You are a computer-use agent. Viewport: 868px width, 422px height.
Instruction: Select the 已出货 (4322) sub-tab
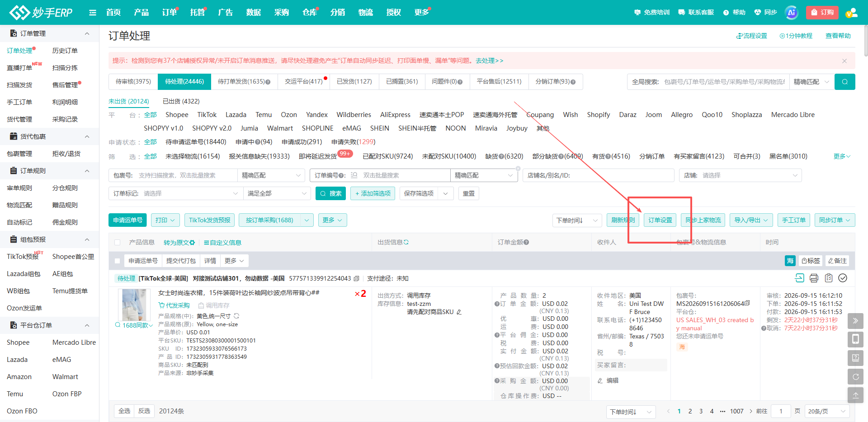click(181, 101)
